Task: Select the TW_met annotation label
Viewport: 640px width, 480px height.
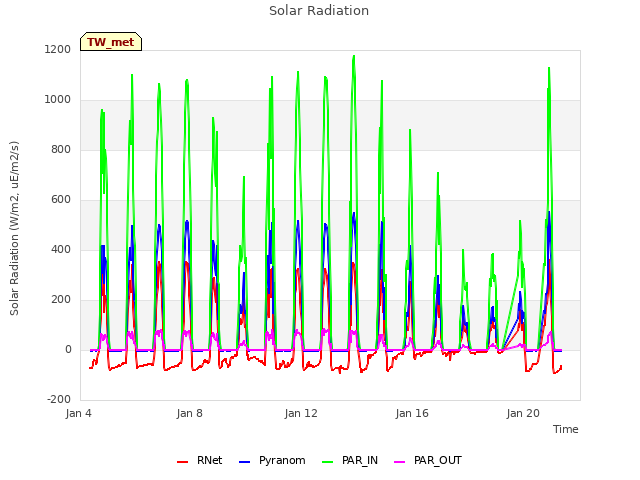Action: point(111,42)
